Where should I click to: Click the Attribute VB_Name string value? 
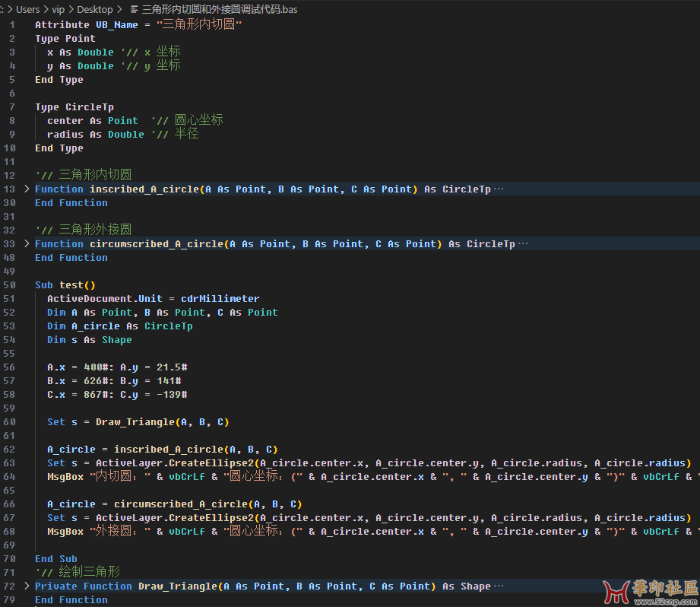pos(199,25)
